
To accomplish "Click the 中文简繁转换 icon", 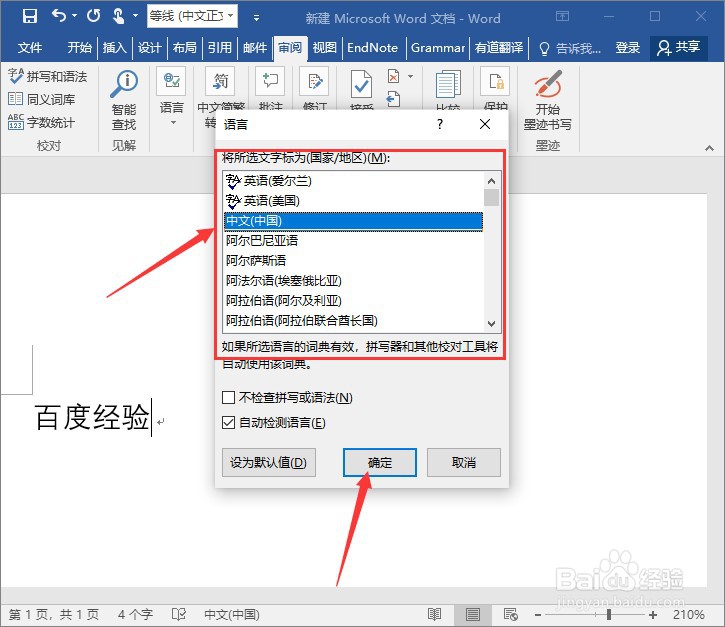I will (221, 81).
